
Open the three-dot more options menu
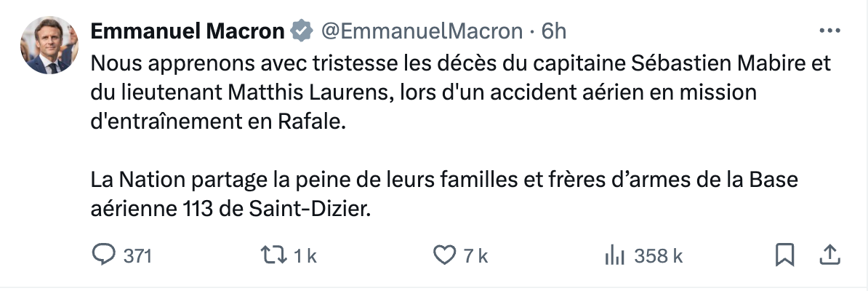(829, 31)
